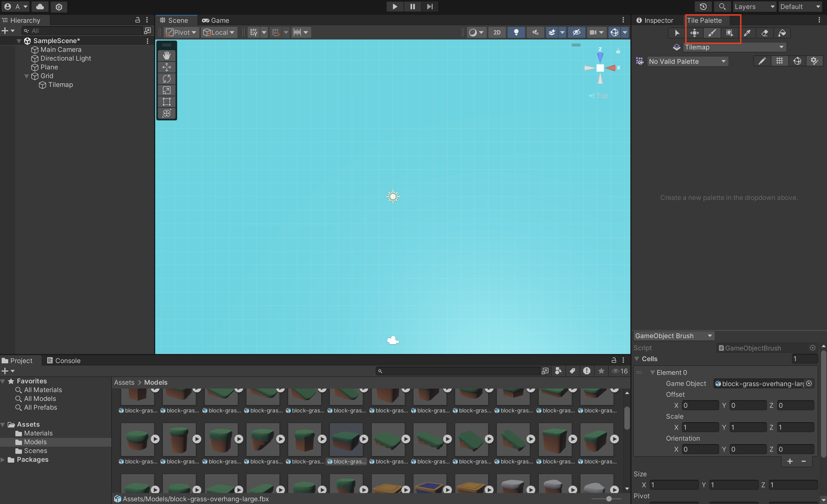Viewport: 827px width, 504px height.
Task: Switch to the Game tab
Action: pos(216,21)
